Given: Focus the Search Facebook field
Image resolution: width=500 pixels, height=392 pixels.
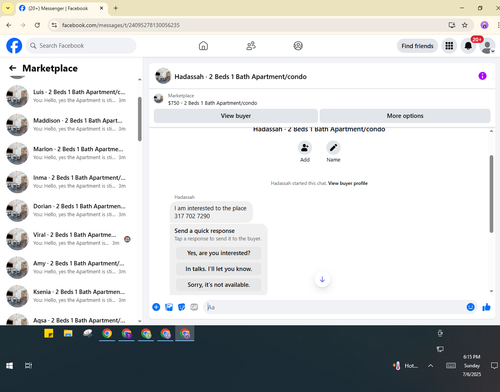Looking at the screenshot, I should point(81,46).
